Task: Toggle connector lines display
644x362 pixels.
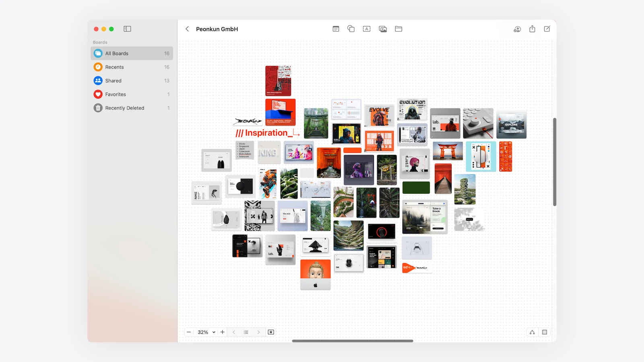Action: (532, 332)
